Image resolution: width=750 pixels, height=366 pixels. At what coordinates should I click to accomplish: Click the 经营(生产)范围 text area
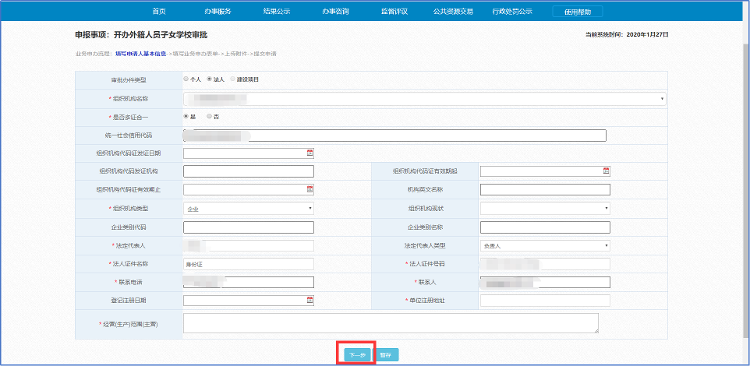(391, 323)
